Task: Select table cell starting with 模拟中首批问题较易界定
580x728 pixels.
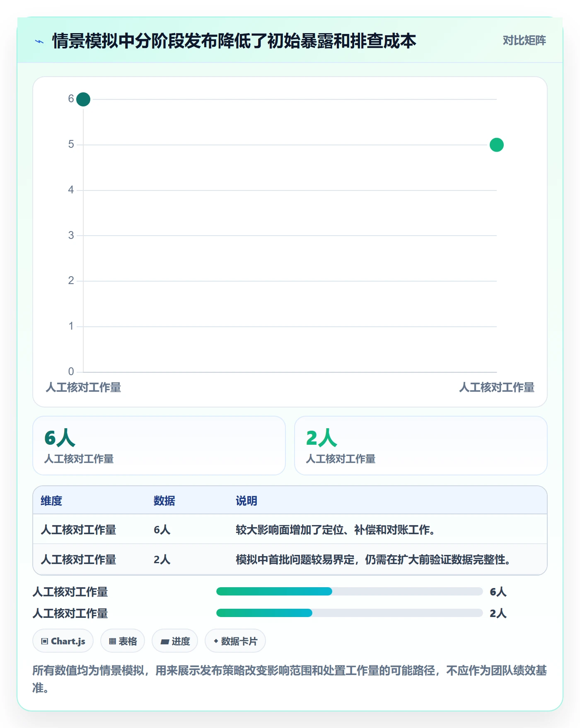Action: click(373, 559)
